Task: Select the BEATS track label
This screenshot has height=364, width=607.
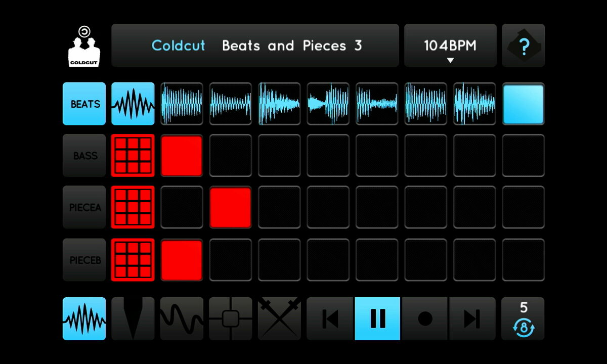Action: tap(84, 104)
